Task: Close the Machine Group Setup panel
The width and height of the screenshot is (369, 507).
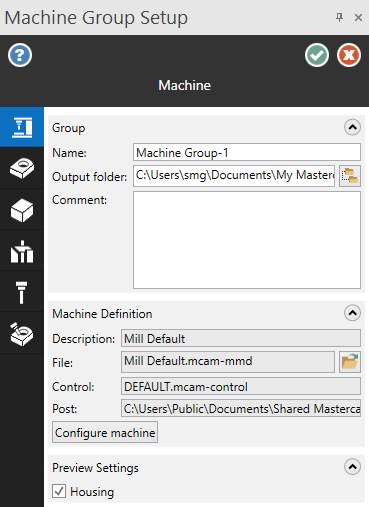Action: coord(358,17)
